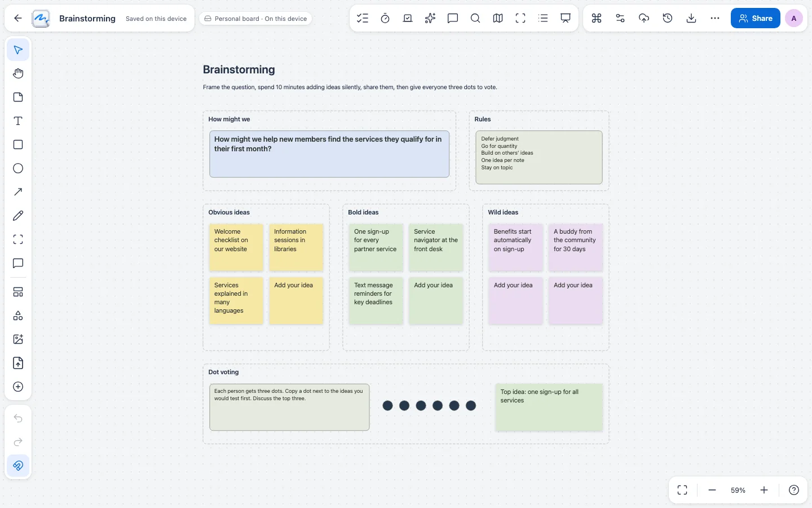Screen dimensions: 812x508
Task: Click the upload file tool
Action: (18, 363)
